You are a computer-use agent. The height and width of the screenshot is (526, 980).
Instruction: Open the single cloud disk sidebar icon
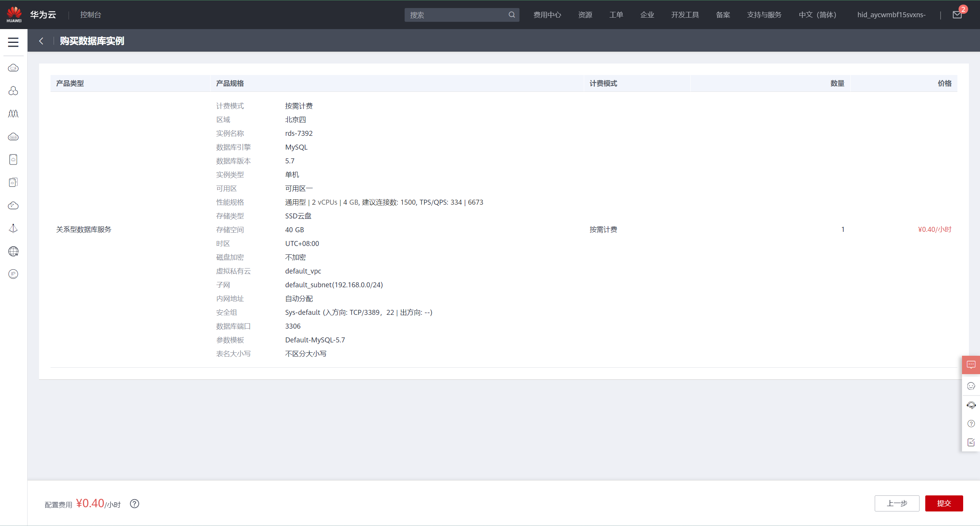pyautogui.click(x=13, y=160)
